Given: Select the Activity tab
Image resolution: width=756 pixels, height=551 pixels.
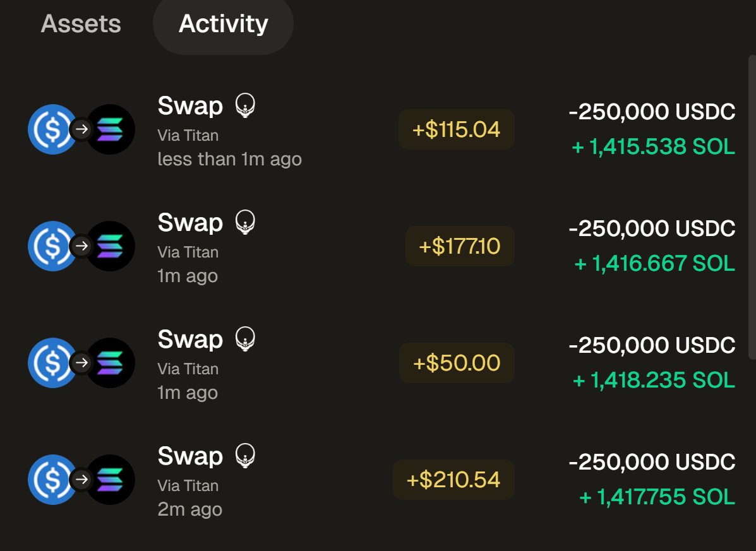Looking at the screenshot, I should pos(223,24).
